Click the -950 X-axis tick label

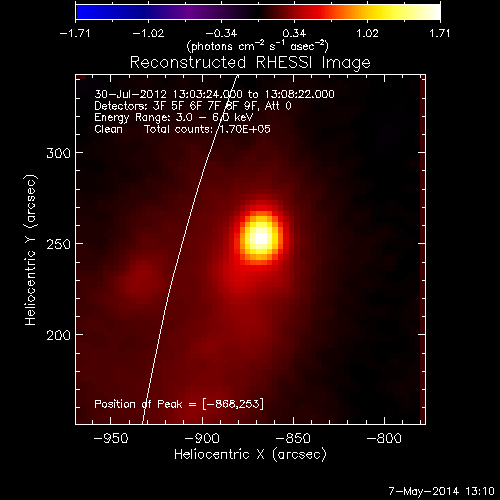[111, 438]
